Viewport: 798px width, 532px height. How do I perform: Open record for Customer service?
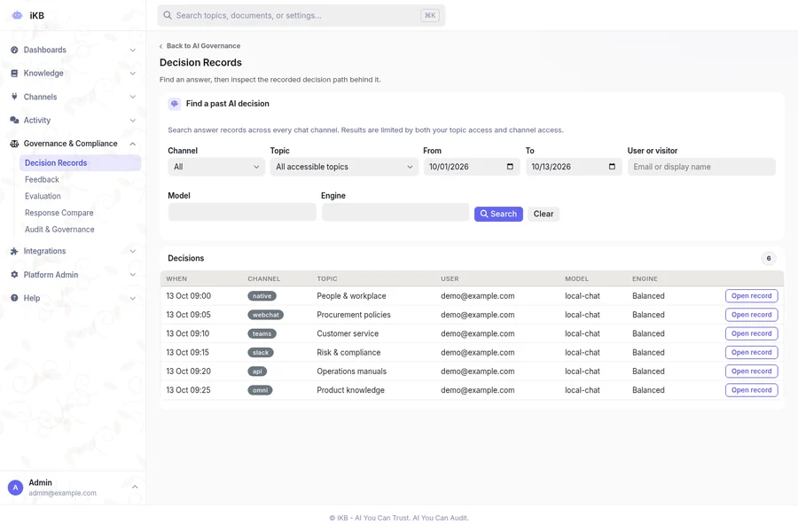pos(751,333)
